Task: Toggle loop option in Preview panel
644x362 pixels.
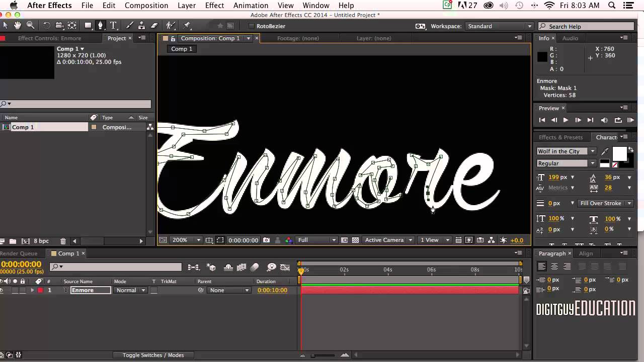Action: pos(618,120)
